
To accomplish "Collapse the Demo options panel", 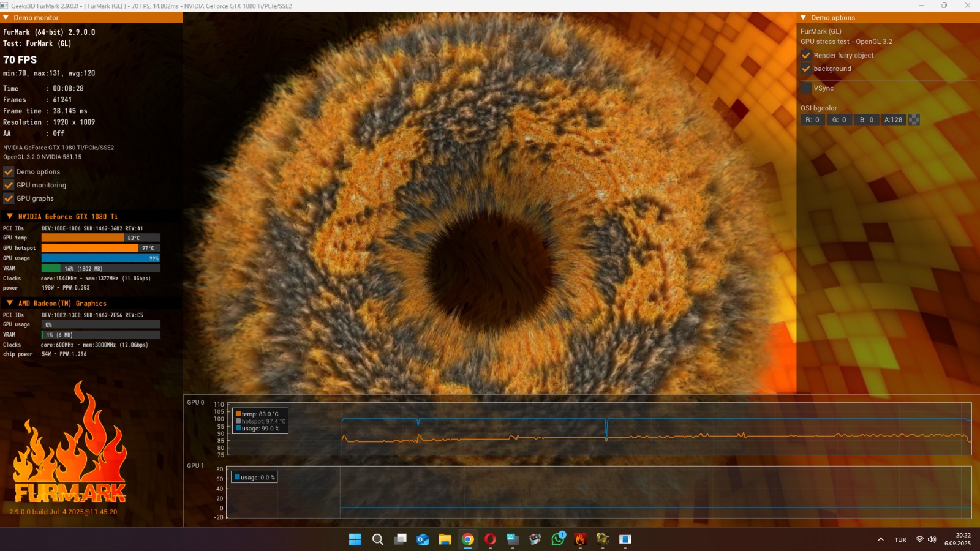I will 804,18.
